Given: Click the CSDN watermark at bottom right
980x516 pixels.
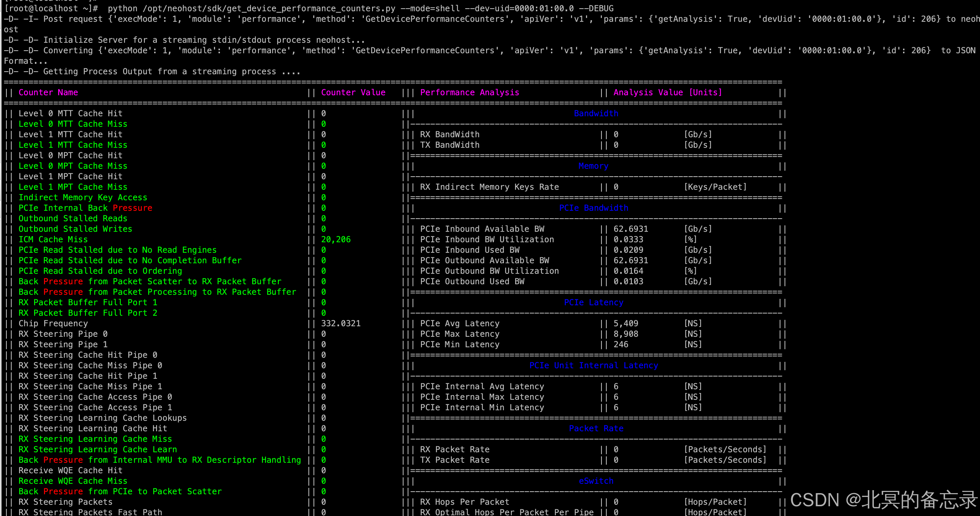Looking at the screenshot, I should coord(883,499).
